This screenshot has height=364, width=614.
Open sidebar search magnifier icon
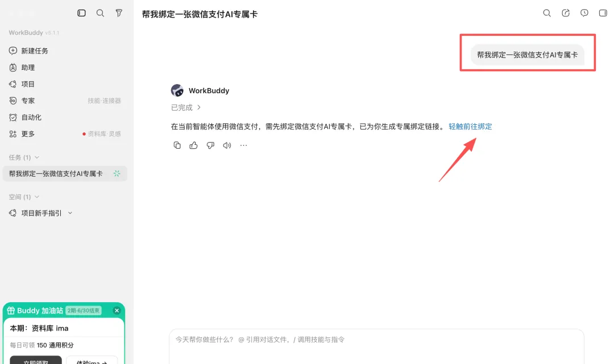(100, 13)
